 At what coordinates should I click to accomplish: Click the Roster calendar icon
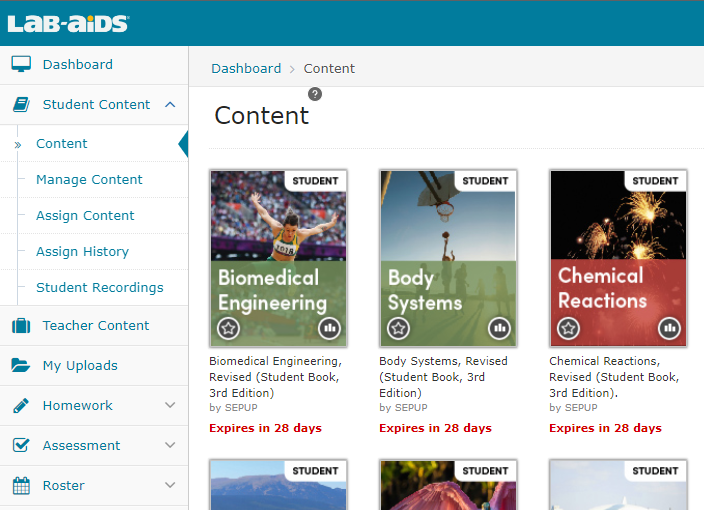point(21,486)
